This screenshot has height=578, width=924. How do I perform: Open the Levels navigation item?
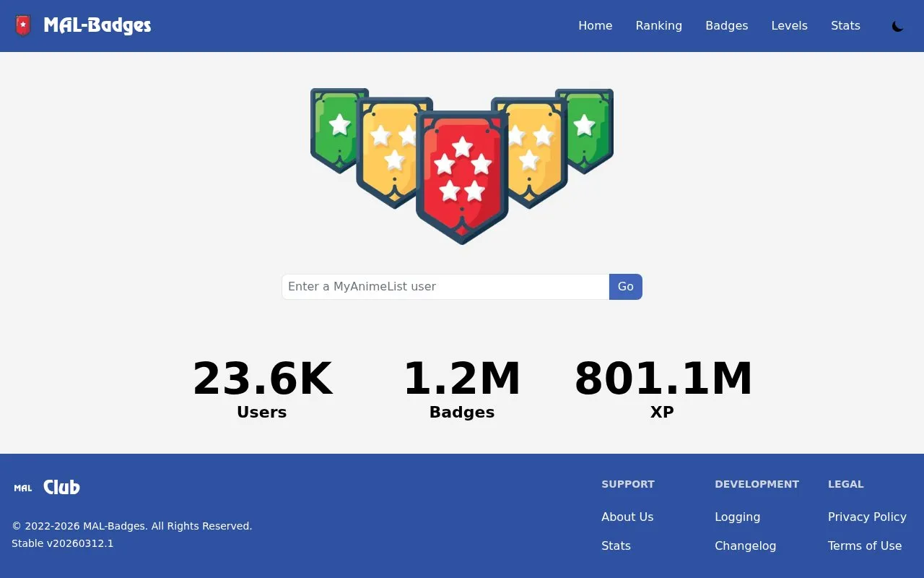tap(790, 26)
